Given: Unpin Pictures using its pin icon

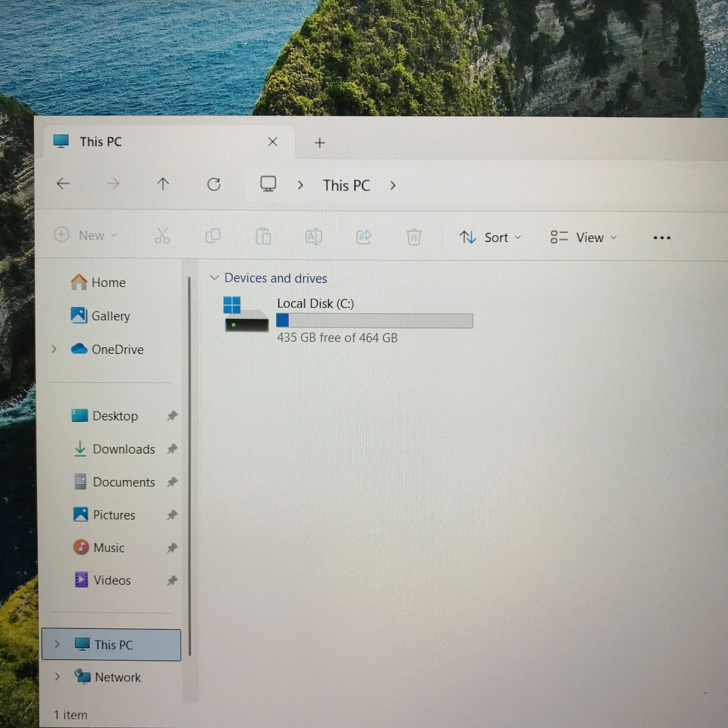Looking at the screenshot, I should coord(172,515).
